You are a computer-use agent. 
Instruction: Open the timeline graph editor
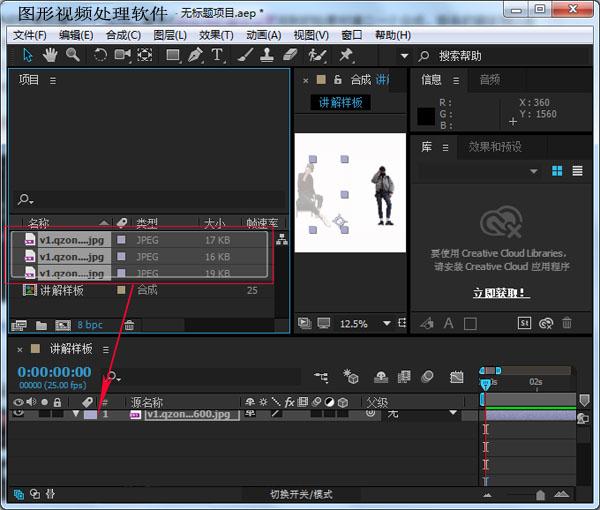pos(457,377)
